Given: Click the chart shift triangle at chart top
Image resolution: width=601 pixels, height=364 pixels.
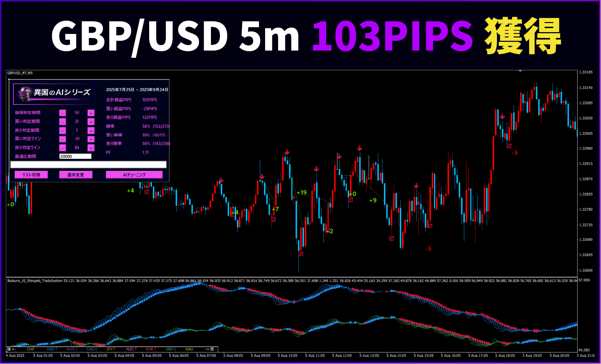Looking at the screenshot, I should point(520,71).
